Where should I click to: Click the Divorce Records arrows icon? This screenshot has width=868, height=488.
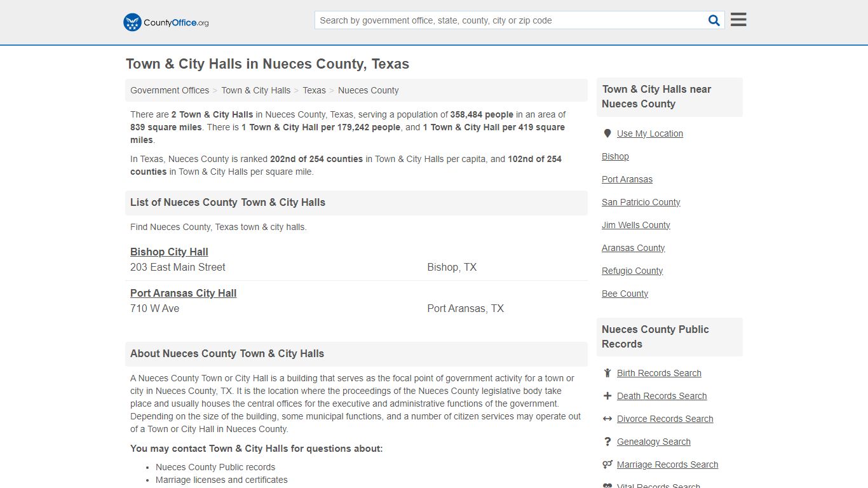point(607,419)
